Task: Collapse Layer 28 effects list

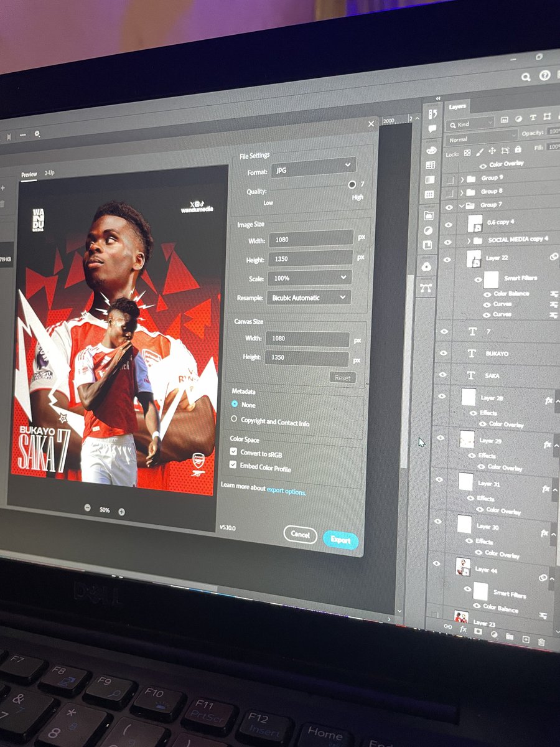Action: pyautogui.click(x=557, y=402)
